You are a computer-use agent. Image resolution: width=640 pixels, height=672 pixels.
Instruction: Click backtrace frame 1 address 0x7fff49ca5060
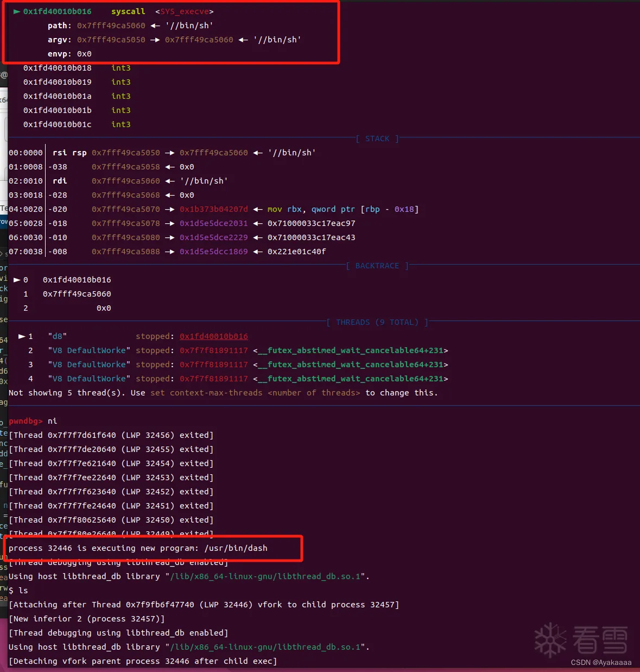click(77, 294)
